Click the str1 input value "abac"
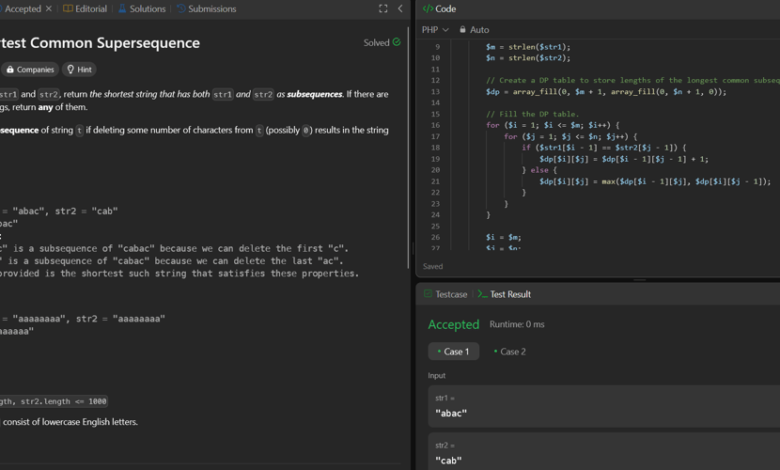Image resolution: width=780 pixels, height=470 pixels. (451, 413)
